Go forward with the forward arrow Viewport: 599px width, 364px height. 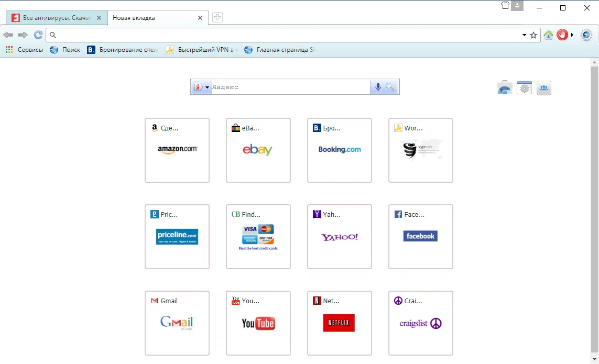point(23,35)
